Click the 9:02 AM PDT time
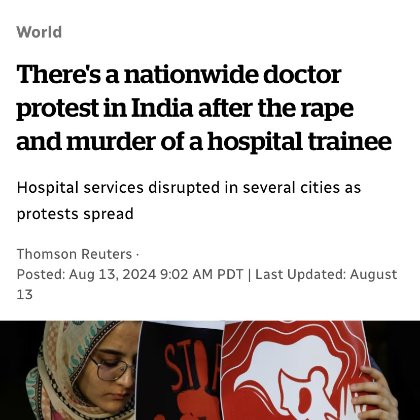This screenshot has width=420, height=420. [202, 275]
